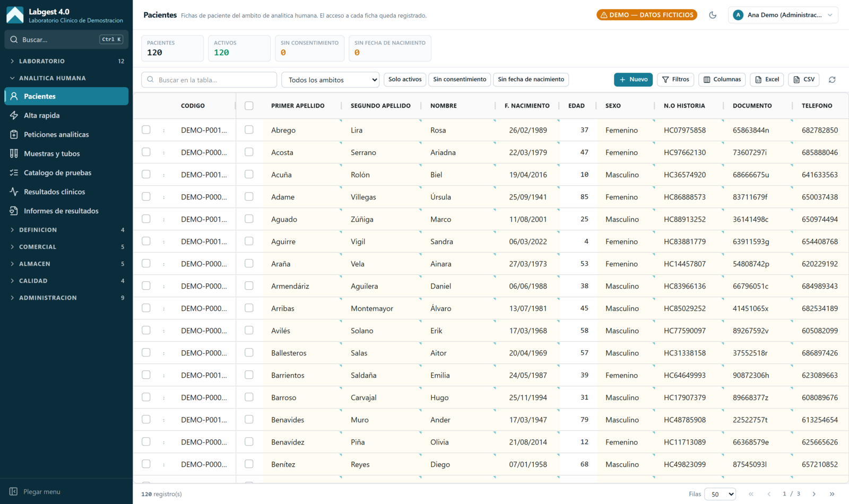Click the Nuevo button
Image resolution: width=849 pixels, height=504 pixels.
pos(633,80)
